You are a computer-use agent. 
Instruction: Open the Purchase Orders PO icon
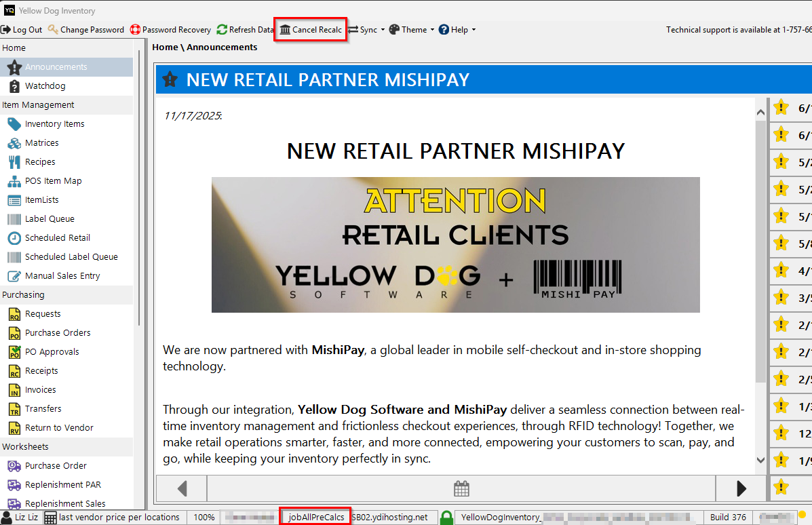tap(14, 333)
